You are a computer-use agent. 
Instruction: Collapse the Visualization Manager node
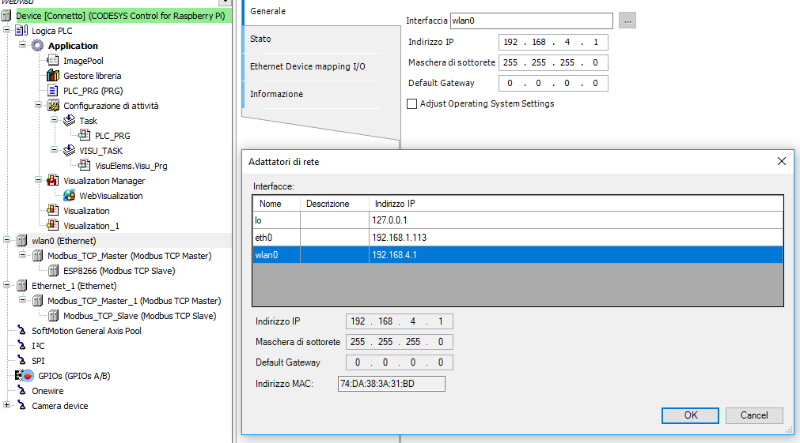tap(38, 180)
